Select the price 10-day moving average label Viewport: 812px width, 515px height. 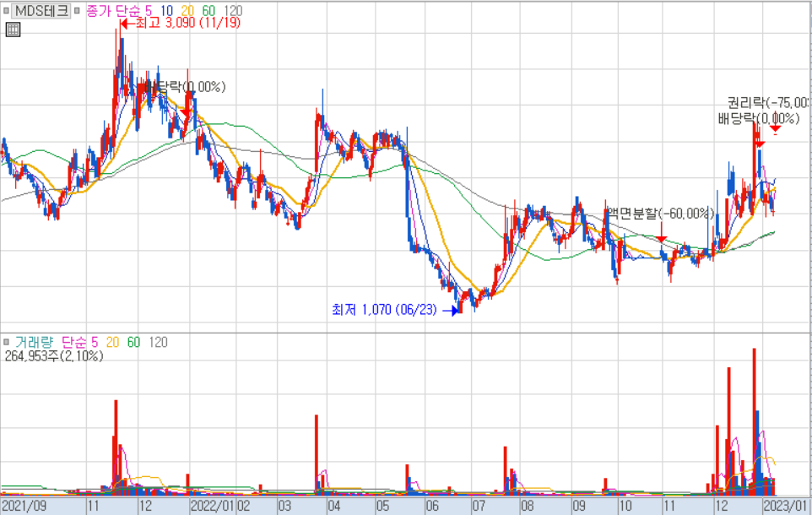pyautogui.click(x=167, y=10)
